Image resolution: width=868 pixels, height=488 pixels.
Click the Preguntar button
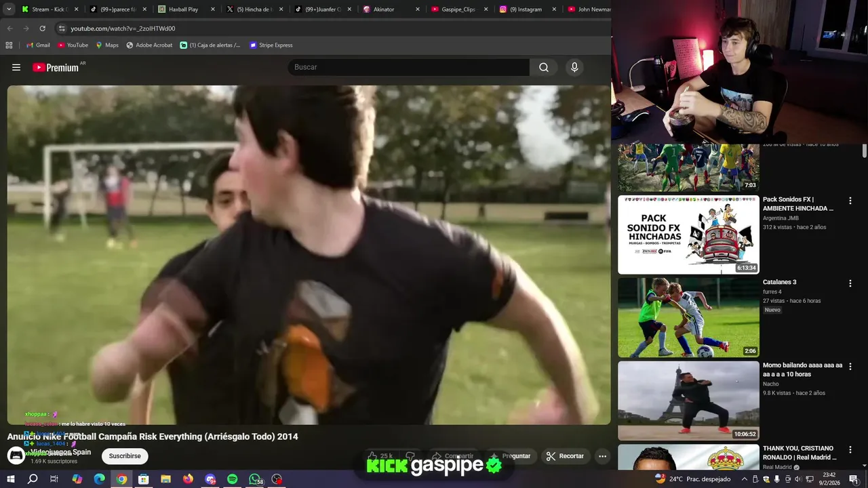[510, 456]
